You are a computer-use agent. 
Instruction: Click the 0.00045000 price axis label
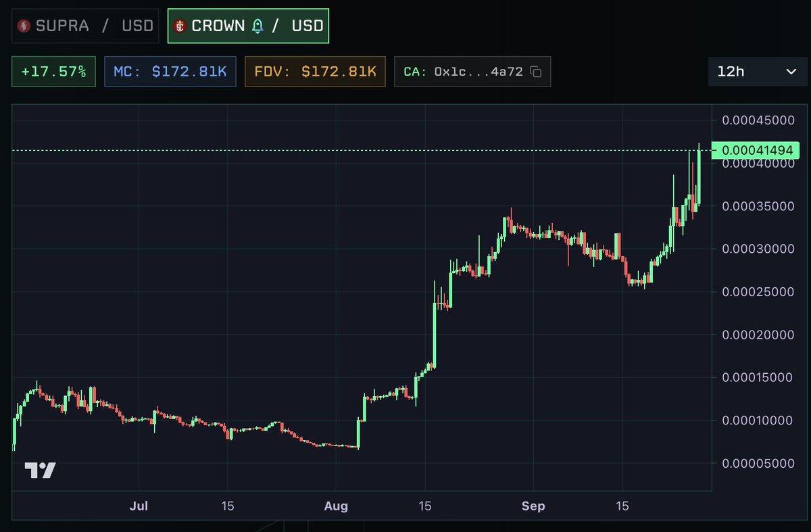757,120
